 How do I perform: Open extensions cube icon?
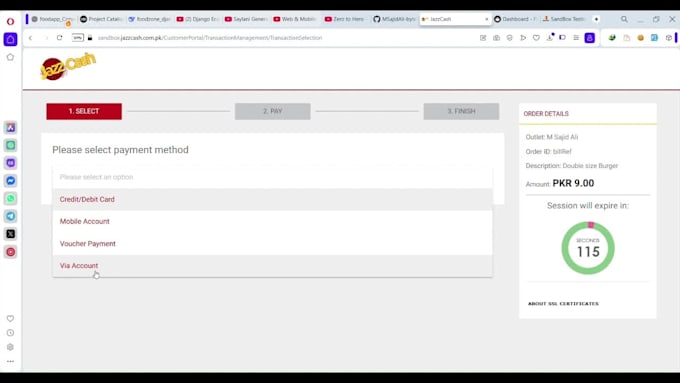(668, 38)
